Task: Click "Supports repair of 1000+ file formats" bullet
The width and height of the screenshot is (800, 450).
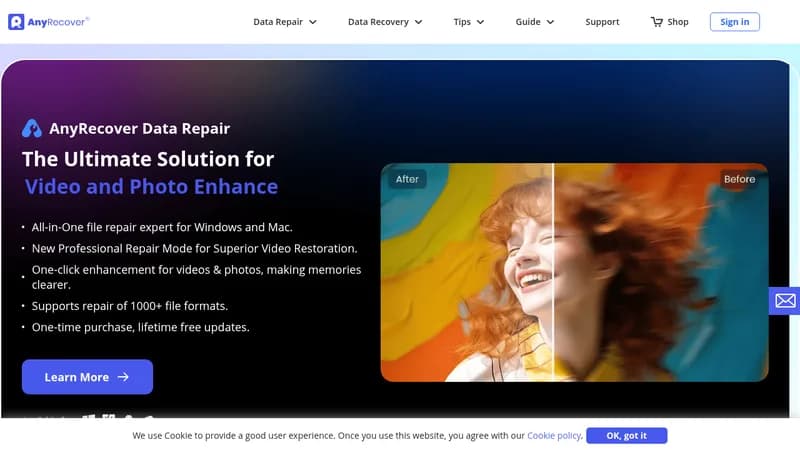Action: tap(130, 306)
